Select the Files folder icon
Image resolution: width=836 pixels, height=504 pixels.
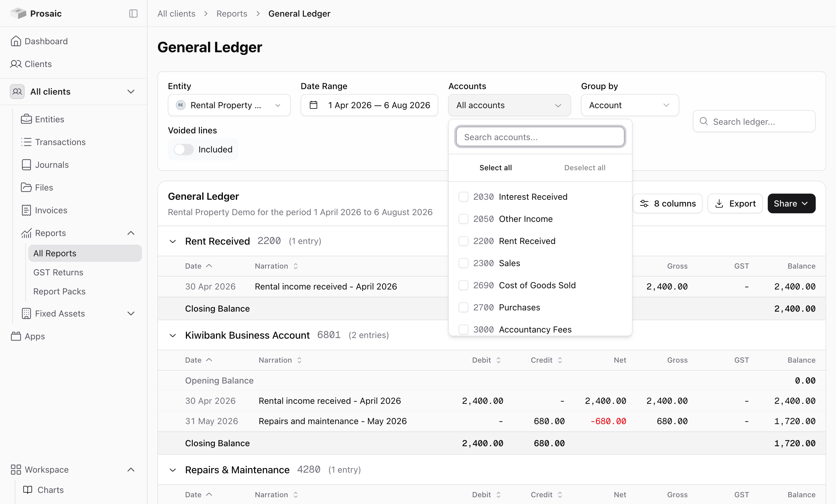click(x=26, y=187)
